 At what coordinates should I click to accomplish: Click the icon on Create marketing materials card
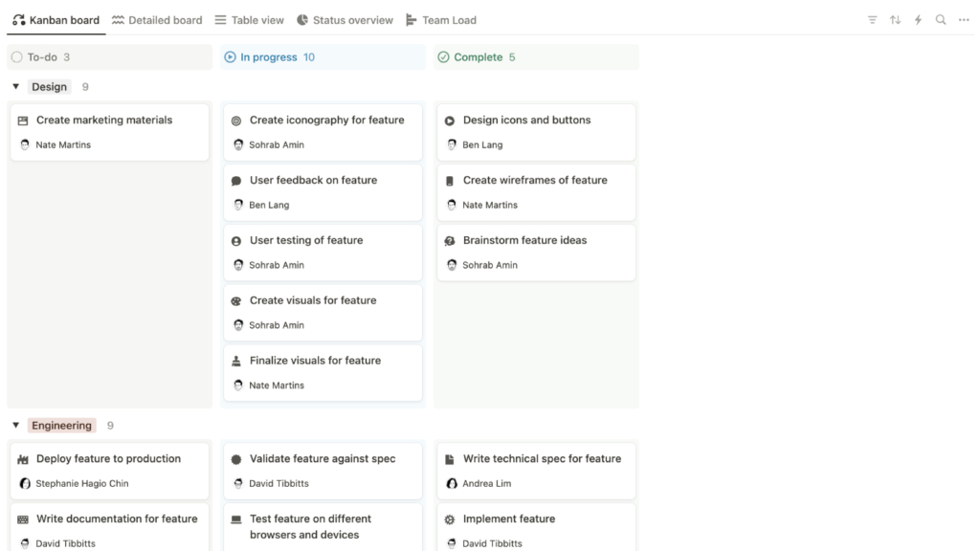pos(21,120)
